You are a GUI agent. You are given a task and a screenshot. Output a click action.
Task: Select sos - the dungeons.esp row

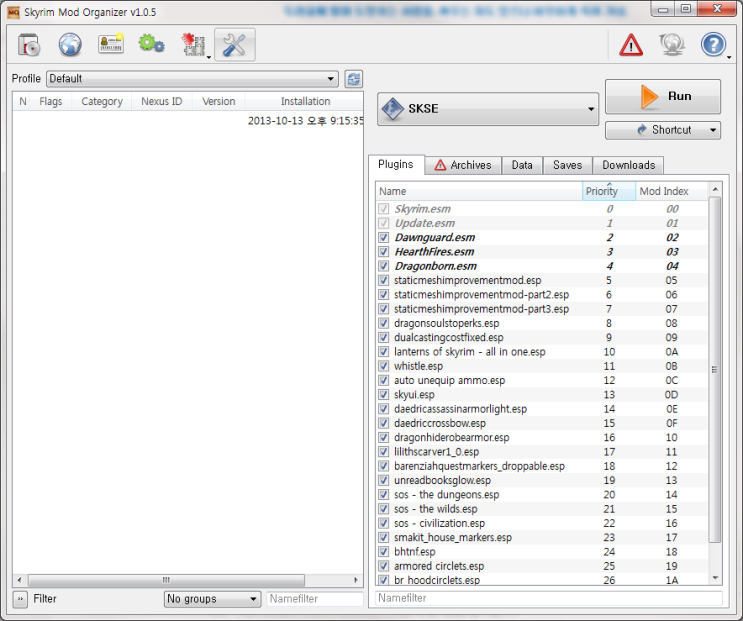click(542, 495)
